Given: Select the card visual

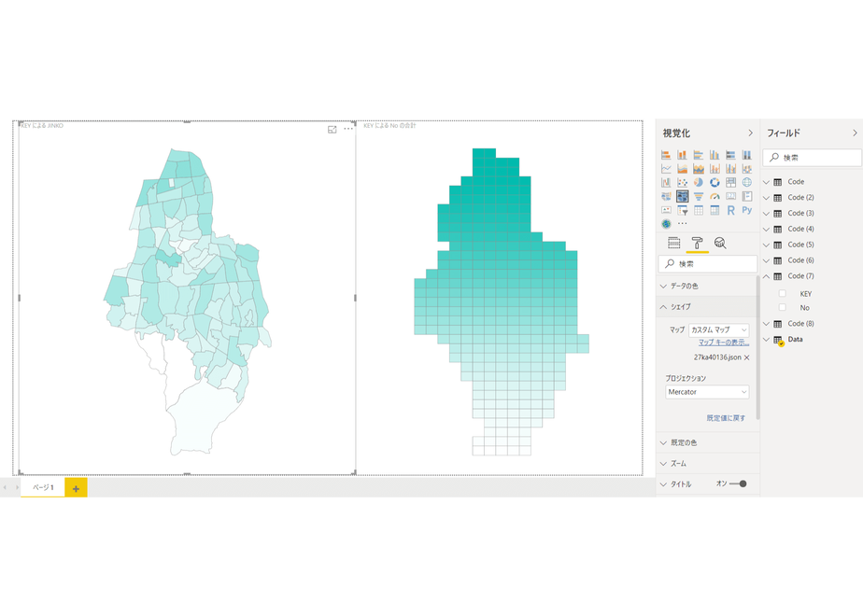Looking at the screenshot, I should [731, 196].
